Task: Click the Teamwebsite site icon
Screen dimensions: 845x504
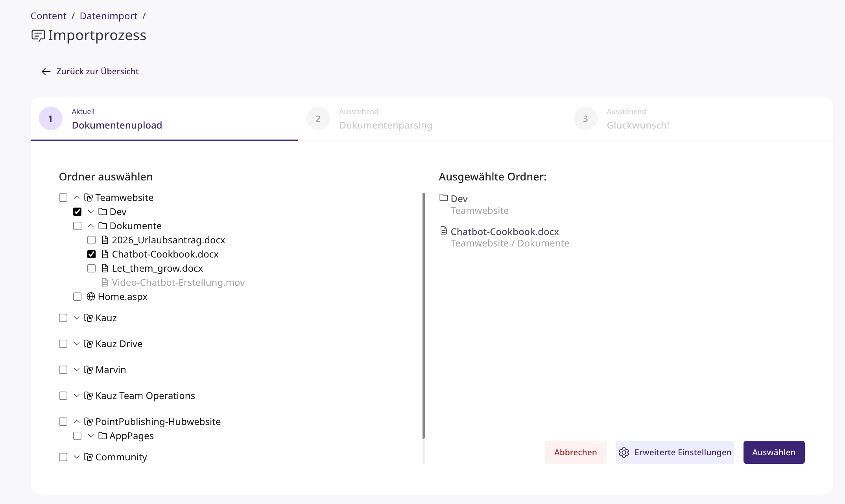Action: coord(89,197)
